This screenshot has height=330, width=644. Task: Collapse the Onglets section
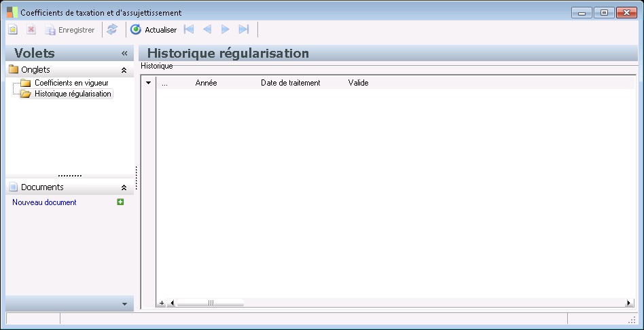pyautogui.click(x=124, y=70)
